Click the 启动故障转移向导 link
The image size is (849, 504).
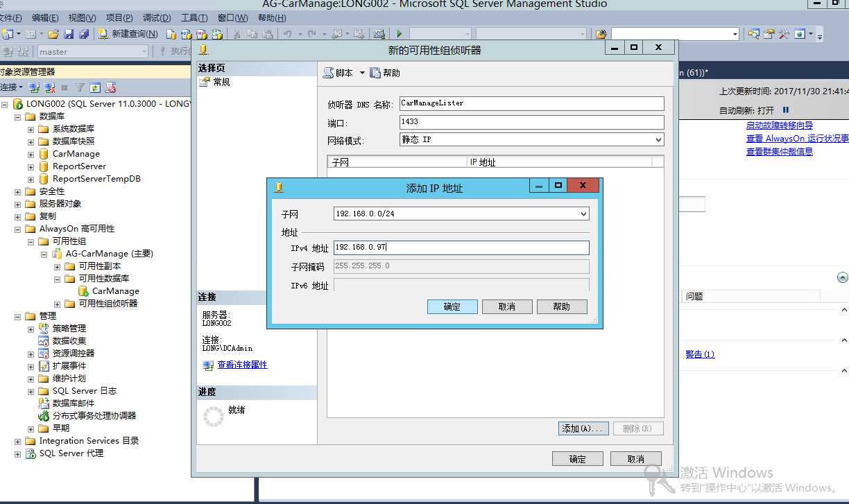pos(780,125)
